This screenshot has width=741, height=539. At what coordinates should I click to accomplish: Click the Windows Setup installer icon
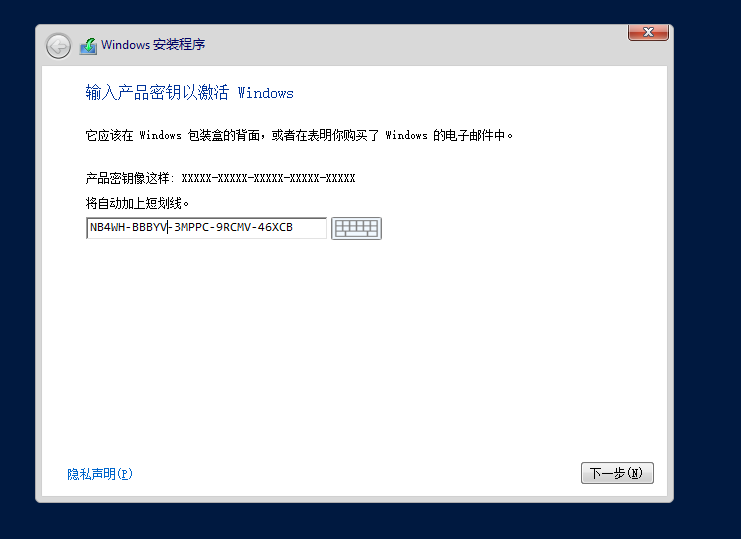pos(88,46)
